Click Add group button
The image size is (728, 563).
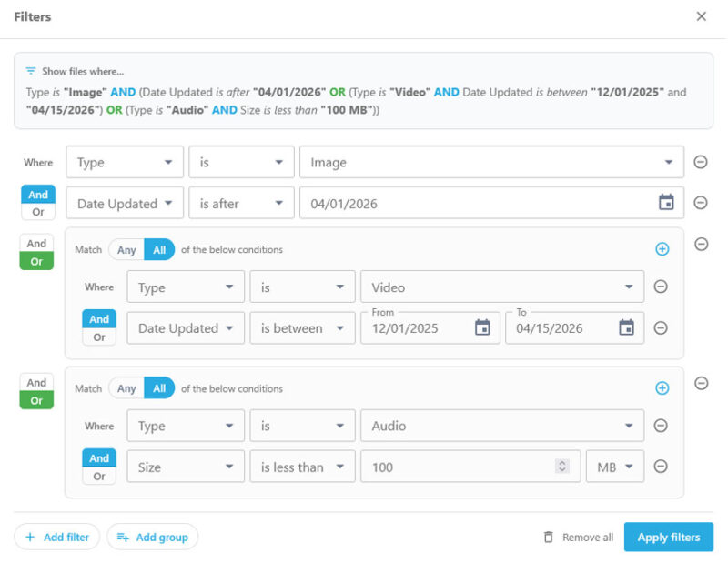152,537
